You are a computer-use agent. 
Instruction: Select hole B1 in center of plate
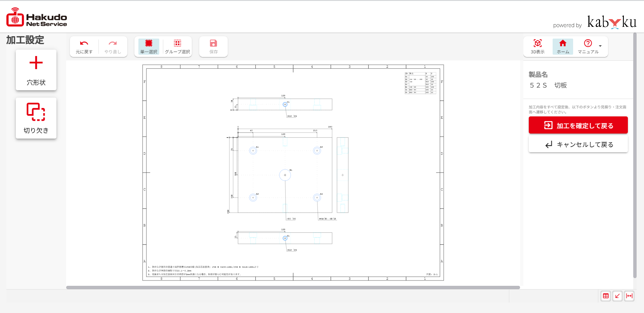pos(285,175)
